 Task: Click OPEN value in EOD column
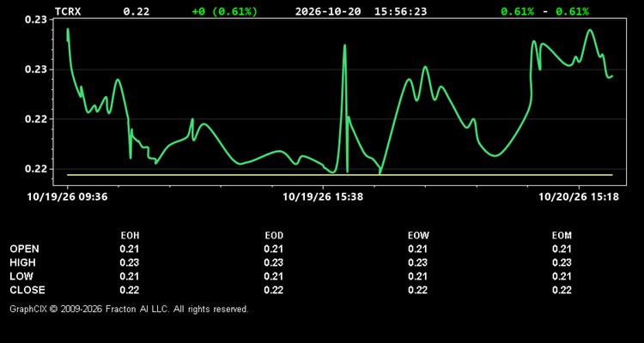274,249
